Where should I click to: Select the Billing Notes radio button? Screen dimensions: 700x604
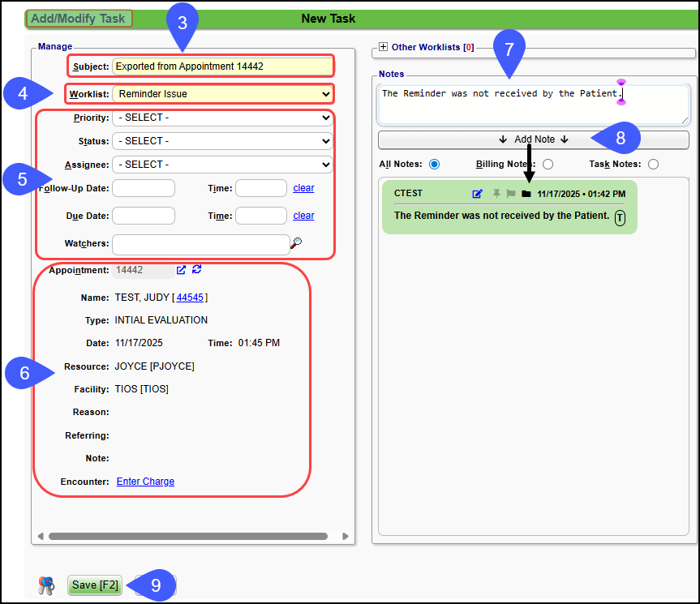(x=548, y=165)
